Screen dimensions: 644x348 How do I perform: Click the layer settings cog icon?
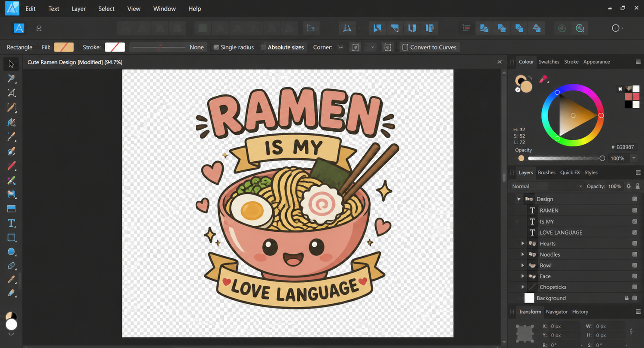point(629,186)
